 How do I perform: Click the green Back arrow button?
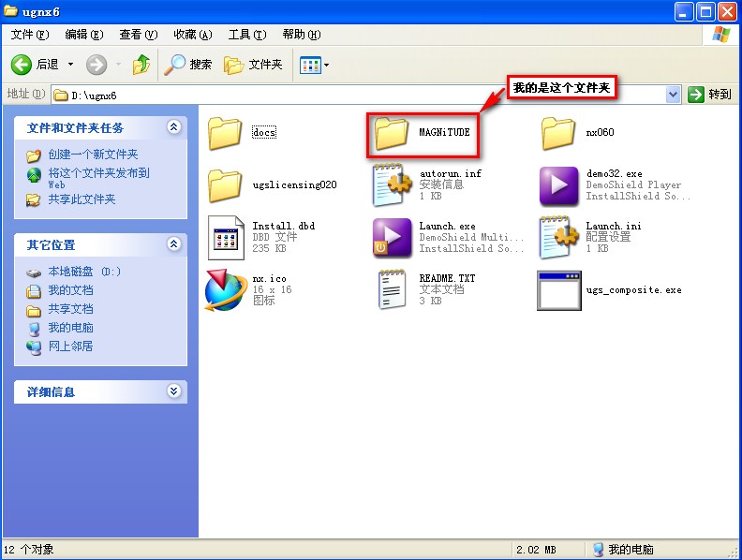pos(22,65)
